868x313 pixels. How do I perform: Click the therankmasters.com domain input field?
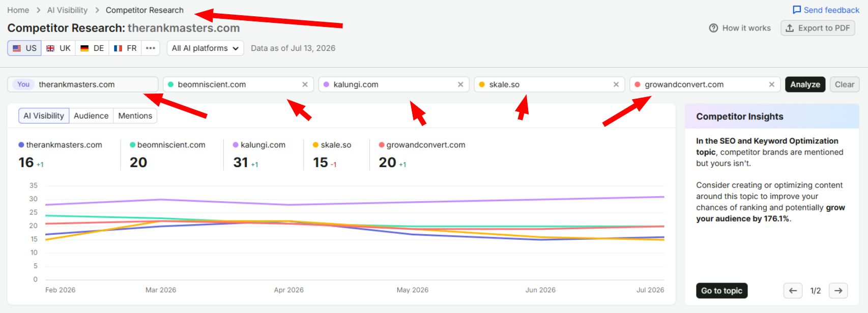pyautogui.click(x=83, y=84)
